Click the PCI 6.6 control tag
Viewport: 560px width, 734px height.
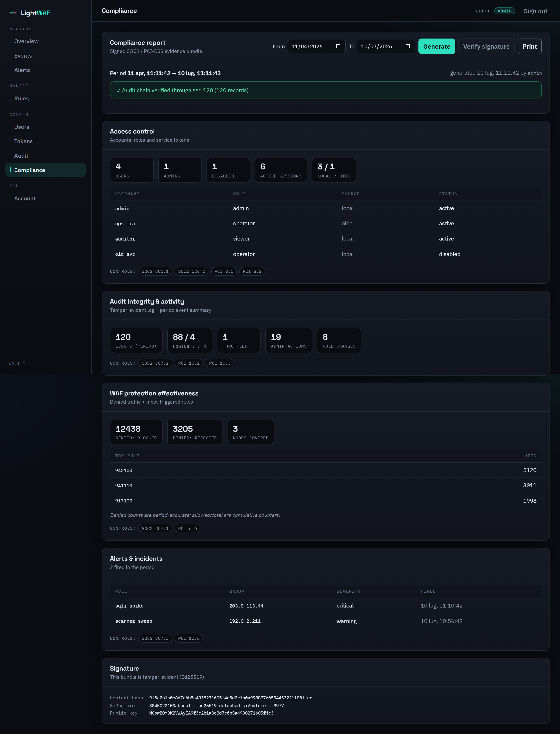click(187, 528)
